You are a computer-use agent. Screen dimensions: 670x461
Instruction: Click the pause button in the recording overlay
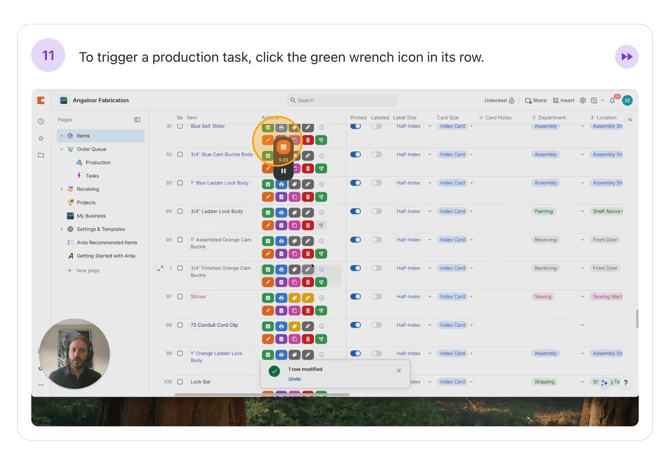pos(283,171)
